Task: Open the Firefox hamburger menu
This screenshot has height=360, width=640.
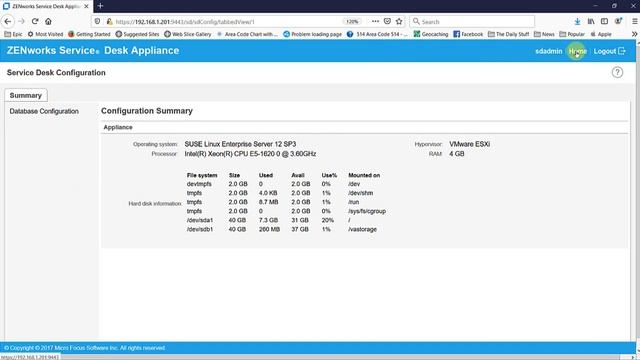Action: [635, 21]
